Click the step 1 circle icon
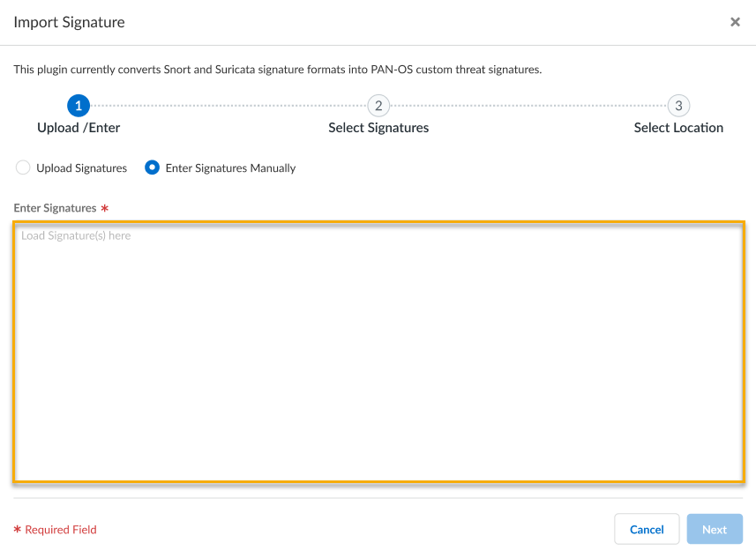Screen dimensions: 756x558 tap(79, 107)
